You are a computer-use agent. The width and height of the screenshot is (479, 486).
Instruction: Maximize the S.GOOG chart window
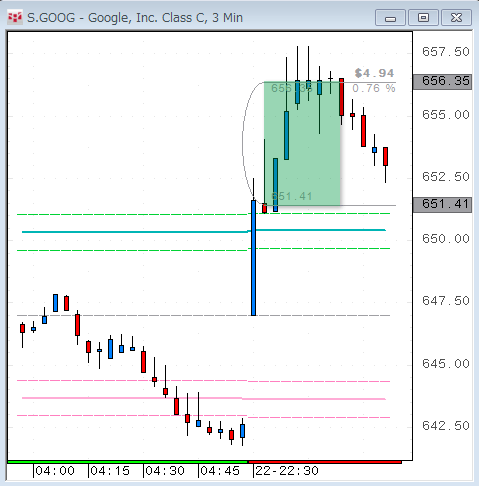click(423, 18)
